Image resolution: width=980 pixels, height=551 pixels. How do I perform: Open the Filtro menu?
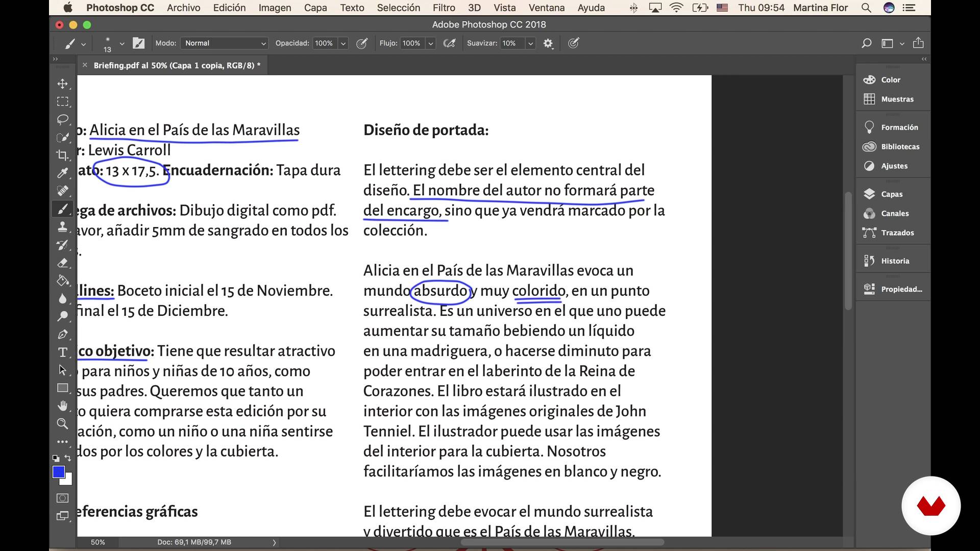coord(444,8)
